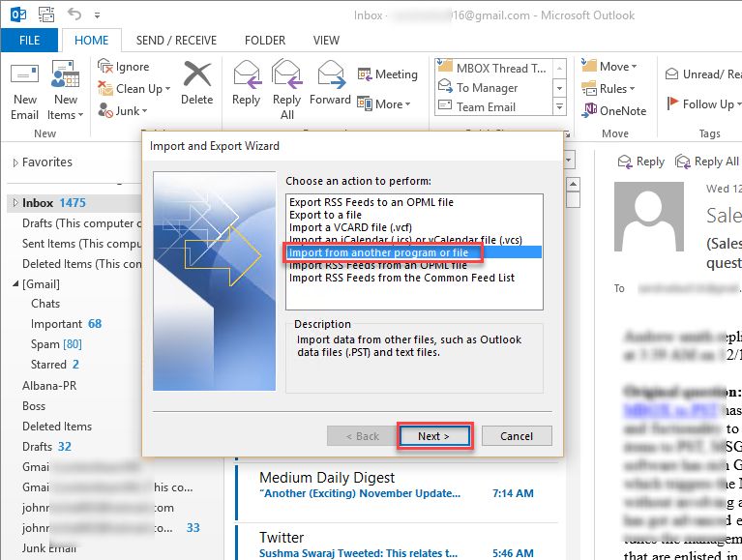Click the Ignore conversation icon
Viewport: 742px width, 560px height.
[x=104, y=66]
